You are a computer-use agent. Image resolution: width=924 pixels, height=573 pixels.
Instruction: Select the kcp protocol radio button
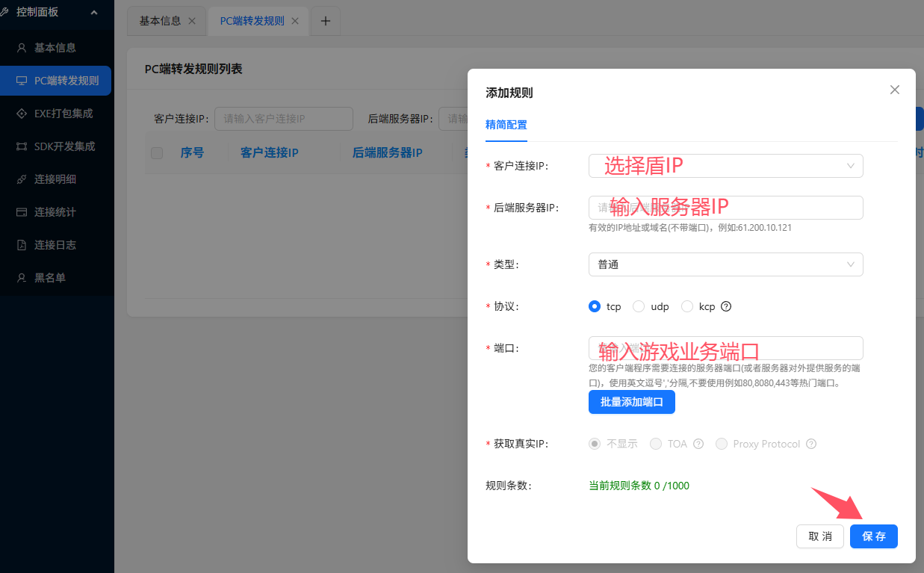[x=687, y=306]
